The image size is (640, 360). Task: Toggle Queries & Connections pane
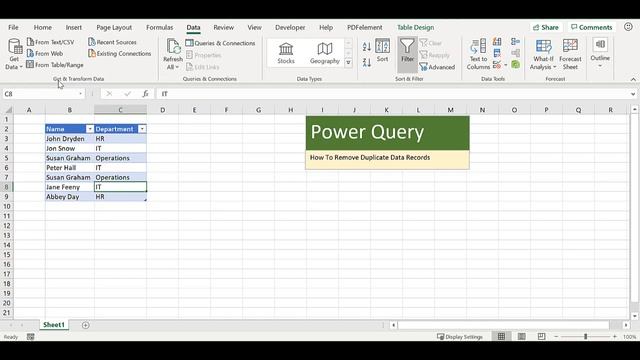tap(220, 43)
